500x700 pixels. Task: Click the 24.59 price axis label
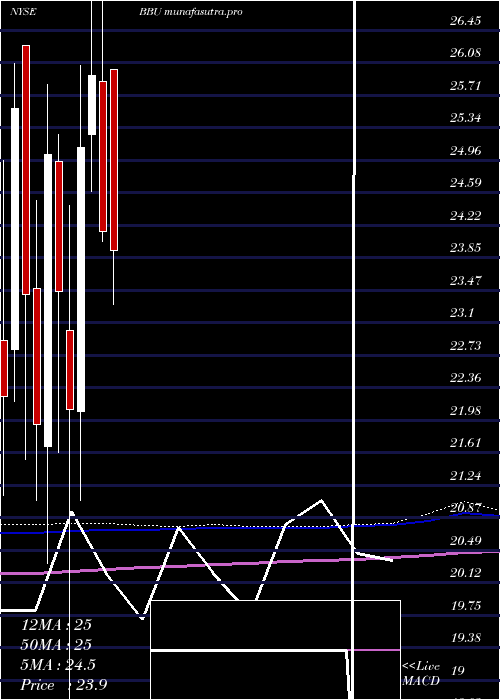465,183
